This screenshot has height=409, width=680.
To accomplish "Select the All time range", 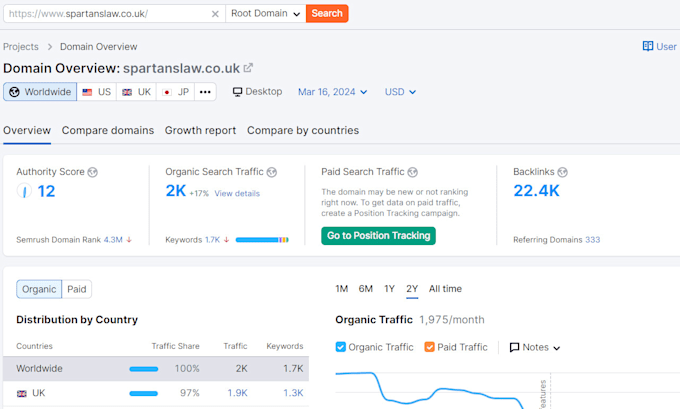I will tap(445, 289).
